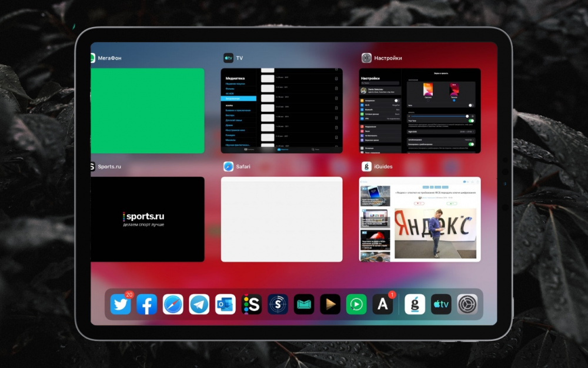Launch Safari from the dock
The width and height of the screenshot is (588, 368).
point(172,304)
